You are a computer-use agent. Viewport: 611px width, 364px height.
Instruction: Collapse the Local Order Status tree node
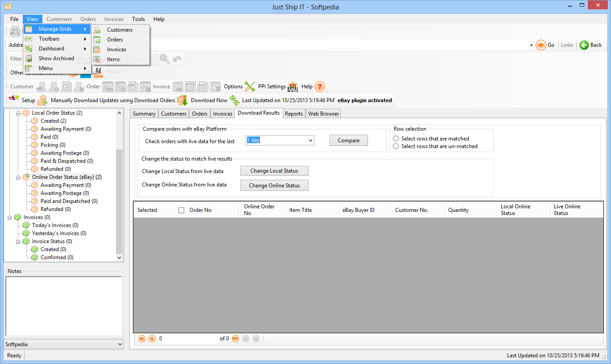[18, 113]
